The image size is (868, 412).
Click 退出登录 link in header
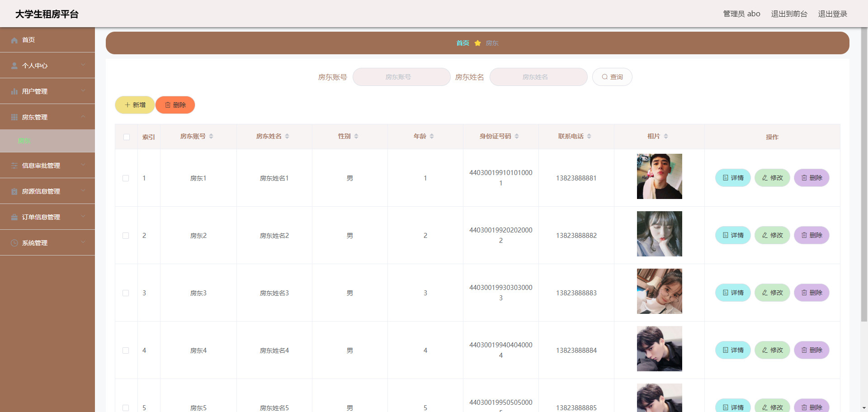click(832, 14)
